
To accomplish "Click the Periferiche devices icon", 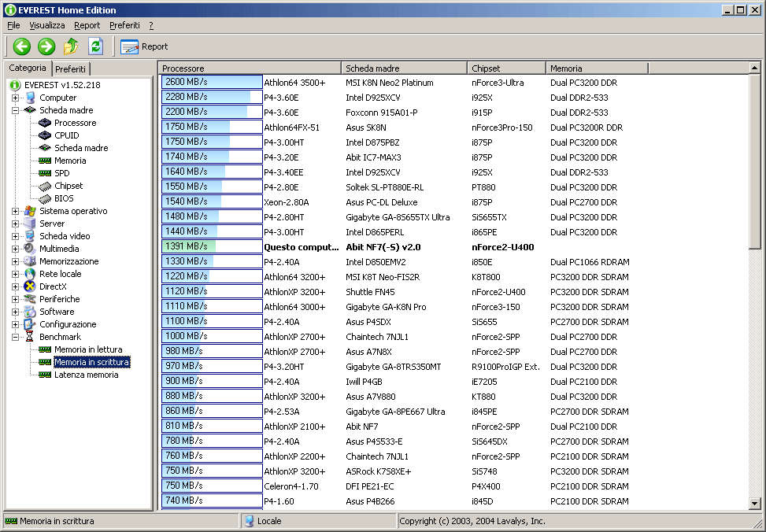I will (30, 299).
